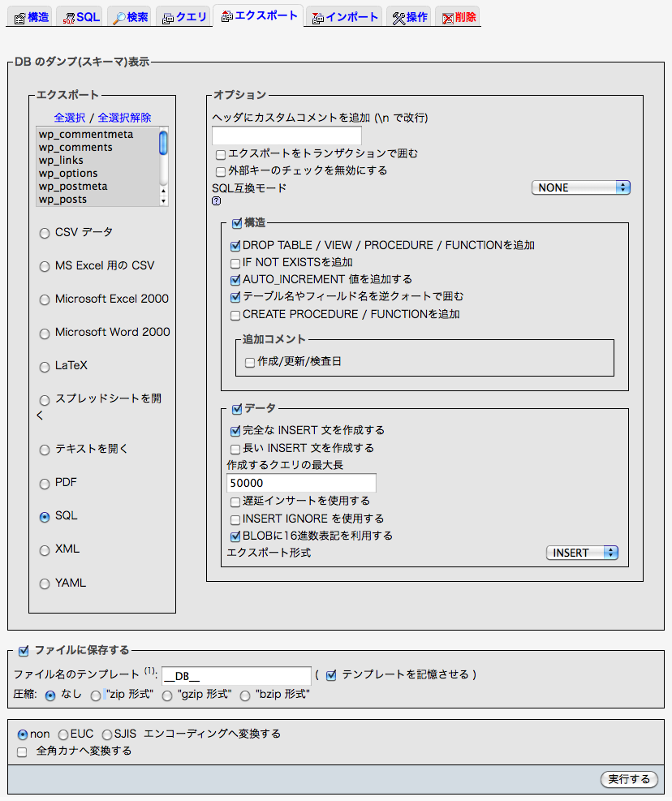Select the CSV データ export format
Viewport: 672px width, 801px height.
(44, 233)
